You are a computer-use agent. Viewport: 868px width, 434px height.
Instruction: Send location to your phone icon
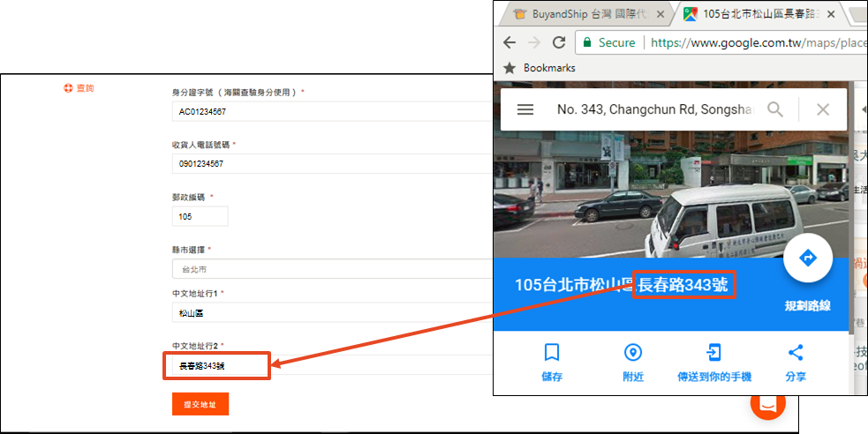coord(713,353)
